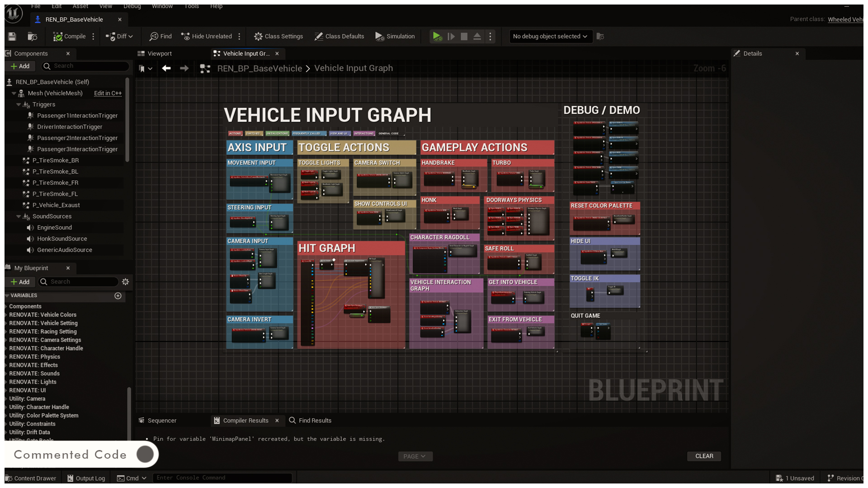868x488 pixels.
Task: Open Class Defaults
Action: tap(339, 36)
